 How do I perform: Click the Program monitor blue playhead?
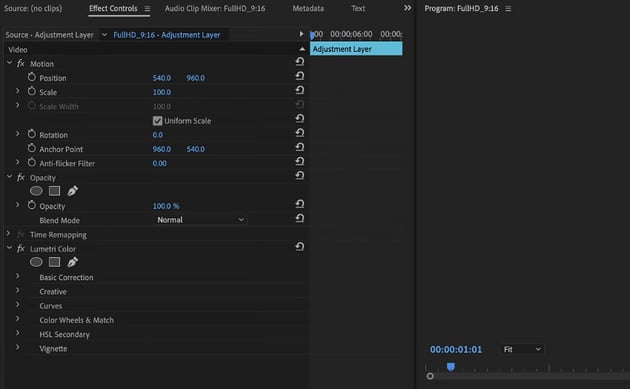tap(451, 366)
